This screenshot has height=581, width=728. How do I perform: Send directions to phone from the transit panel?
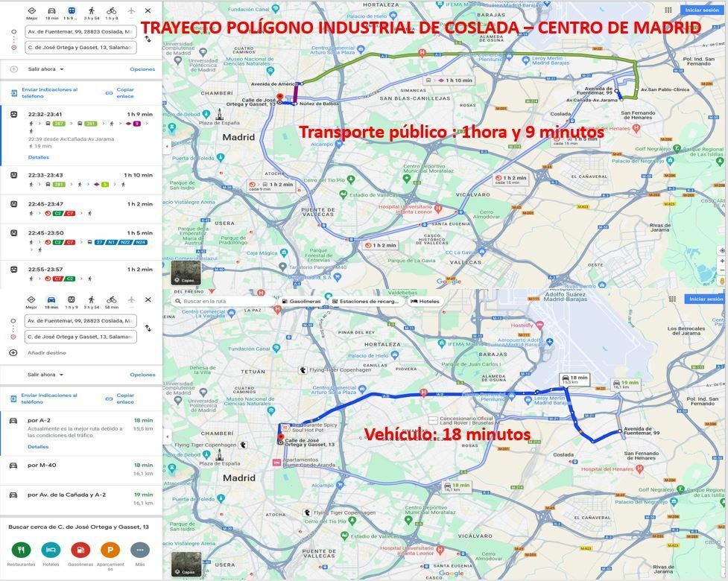[44, 93]
